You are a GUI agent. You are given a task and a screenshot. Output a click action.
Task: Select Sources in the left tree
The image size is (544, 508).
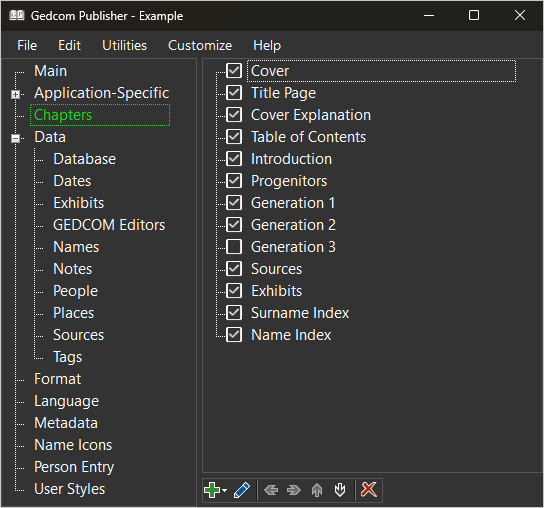click(x=78, y=335)
